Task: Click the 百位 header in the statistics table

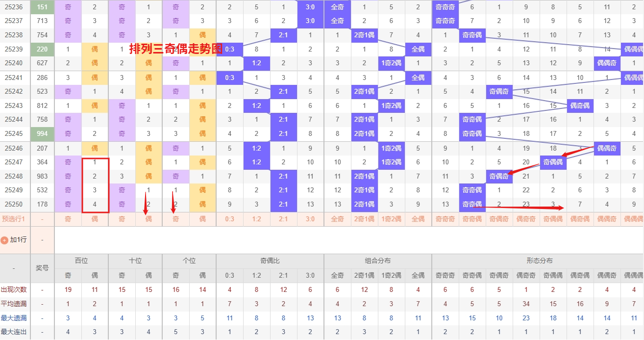Action: [x=81, y=261]
